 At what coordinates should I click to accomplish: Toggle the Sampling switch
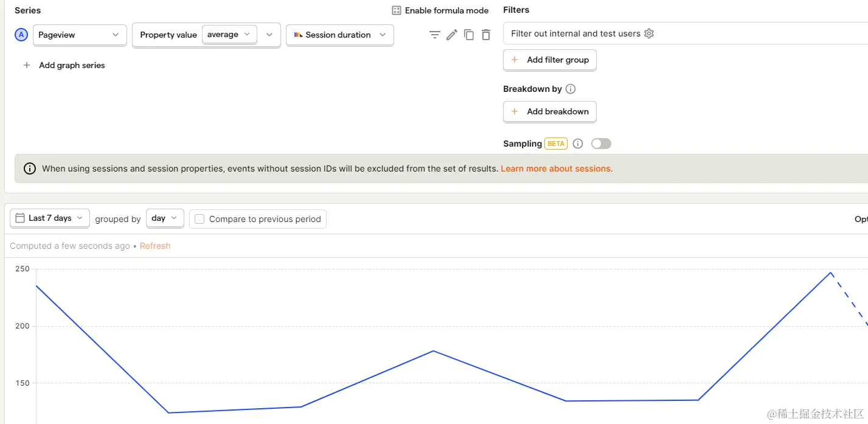pos(601,144)
